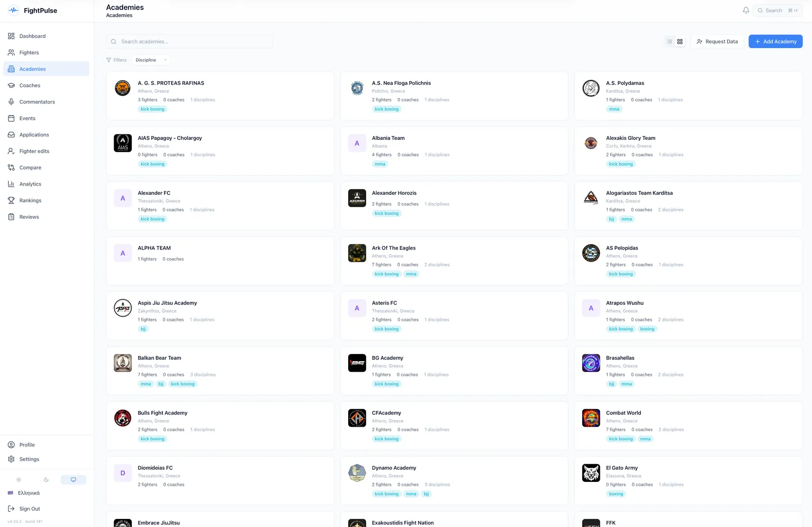The width and height of the screenshot is (812, 527).
Task: Click the A.S. Nea Floga Polichnis logo
Action: 357,88
